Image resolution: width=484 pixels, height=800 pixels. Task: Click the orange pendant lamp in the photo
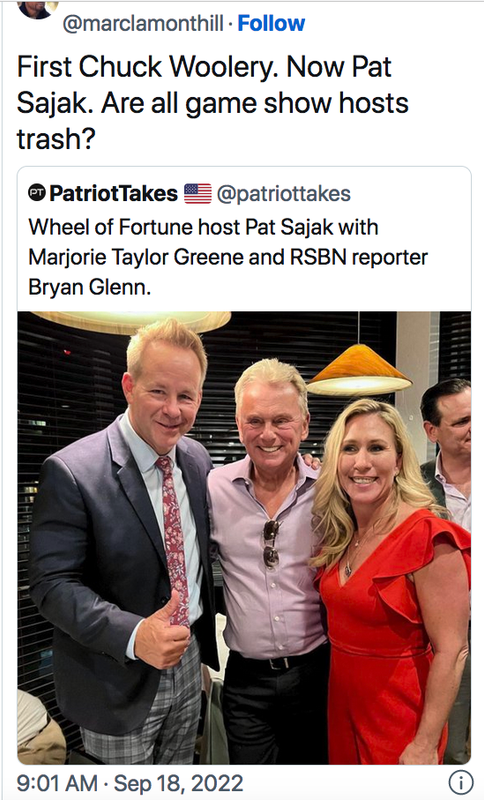click(359, 370)
